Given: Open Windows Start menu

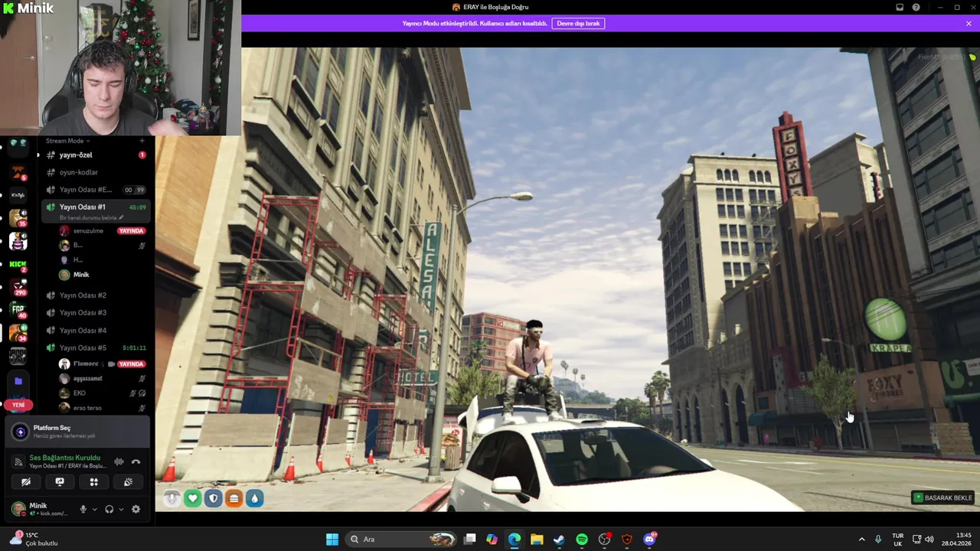Looking at the screenshot, I should click(332, 540).
